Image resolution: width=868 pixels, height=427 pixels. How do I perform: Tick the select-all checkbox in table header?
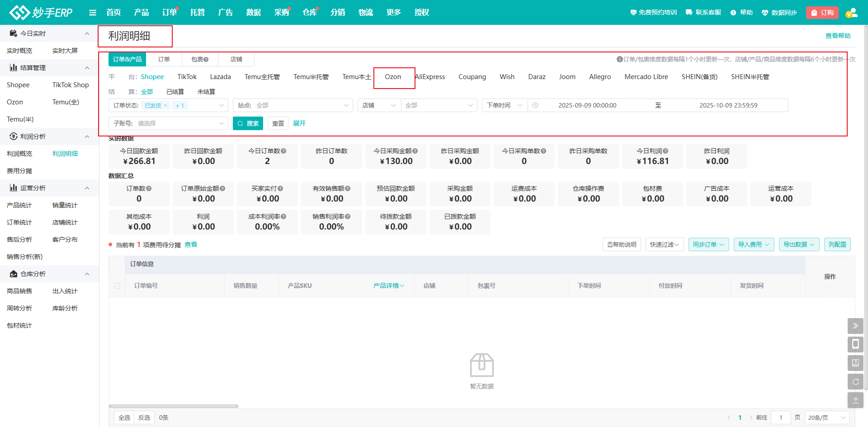click(x=118, y=286)
